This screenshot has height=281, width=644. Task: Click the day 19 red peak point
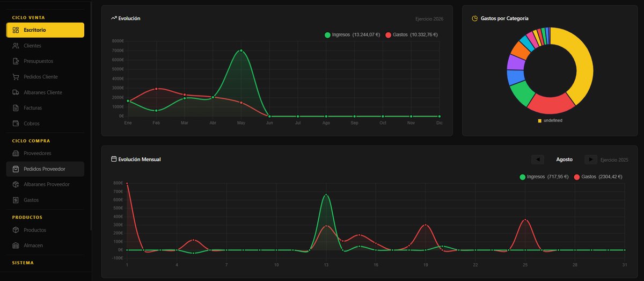click(426, 225)
